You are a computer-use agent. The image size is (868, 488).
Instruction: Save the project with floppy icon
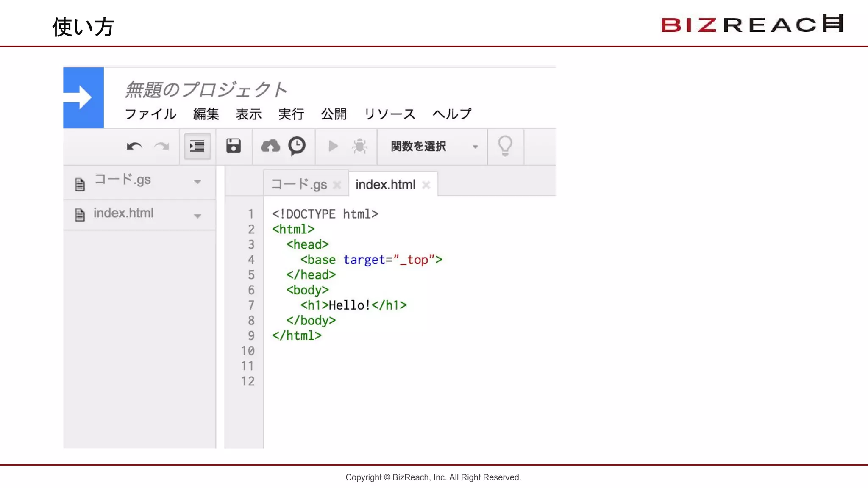[234, 146]
